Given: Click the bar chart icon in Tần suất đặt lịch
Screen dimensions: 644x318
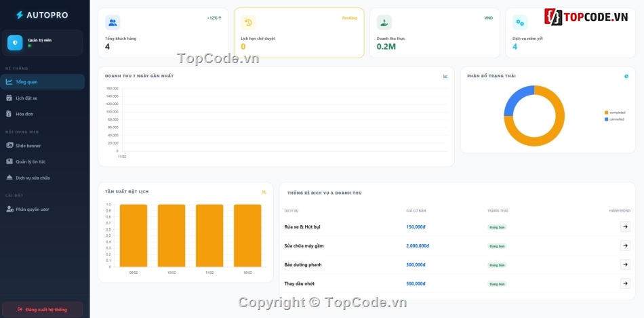Looking at the screenshot, I should tap(264, 192).
